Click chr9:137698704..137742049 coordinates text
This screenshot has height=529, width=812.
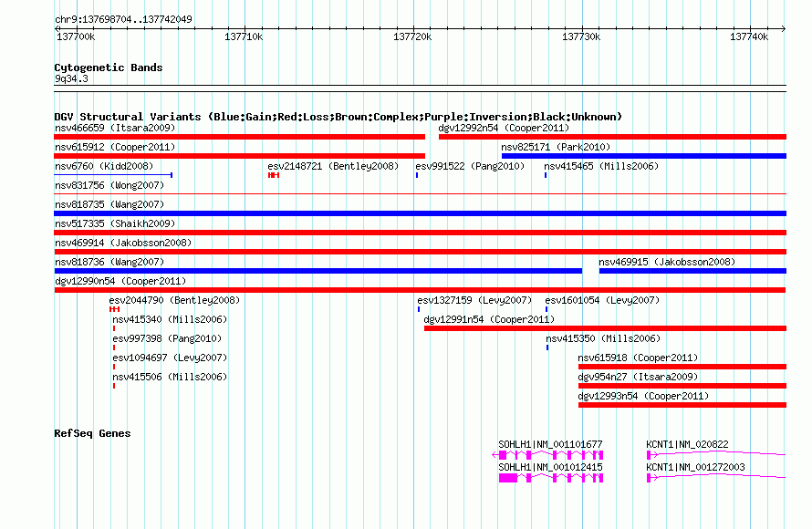click(123, 19)
